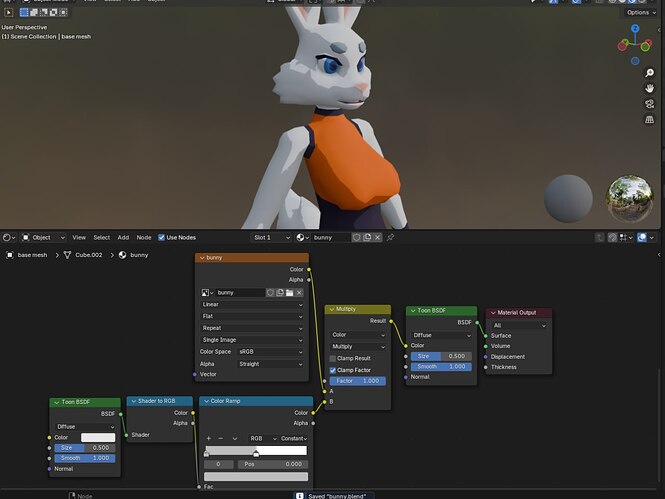Click the Color Ramp stop color swatch
The image size is (665, 499).
pos(256,477)
